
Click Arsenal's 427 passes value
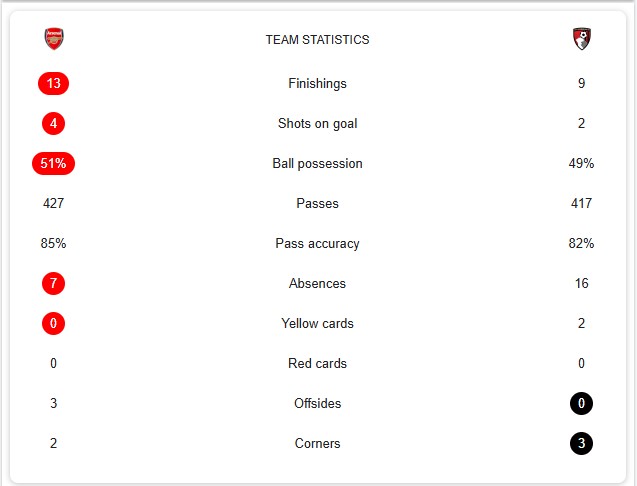pyautogui.click(x=53, y=203)
